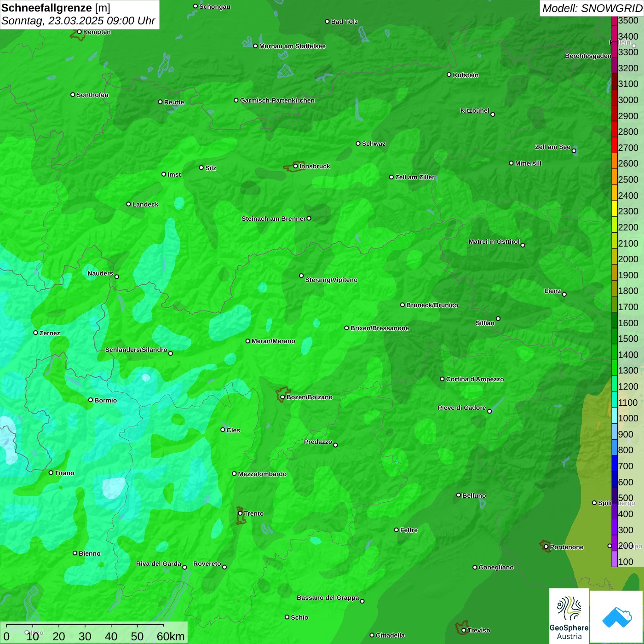Click the date Sonntag, 23.03.2025 09:00 Uhr

coord(78,21)
